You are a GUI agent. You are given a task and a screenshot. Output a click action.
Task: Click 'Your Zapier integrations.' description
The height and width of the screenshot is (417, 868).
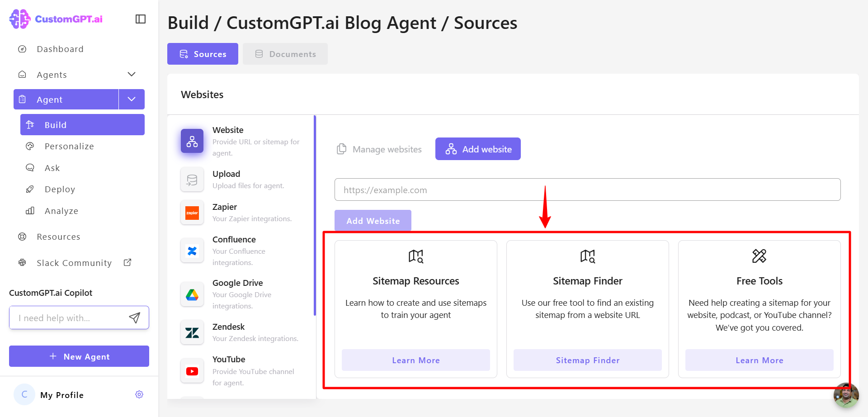click(x=252, y=218)
